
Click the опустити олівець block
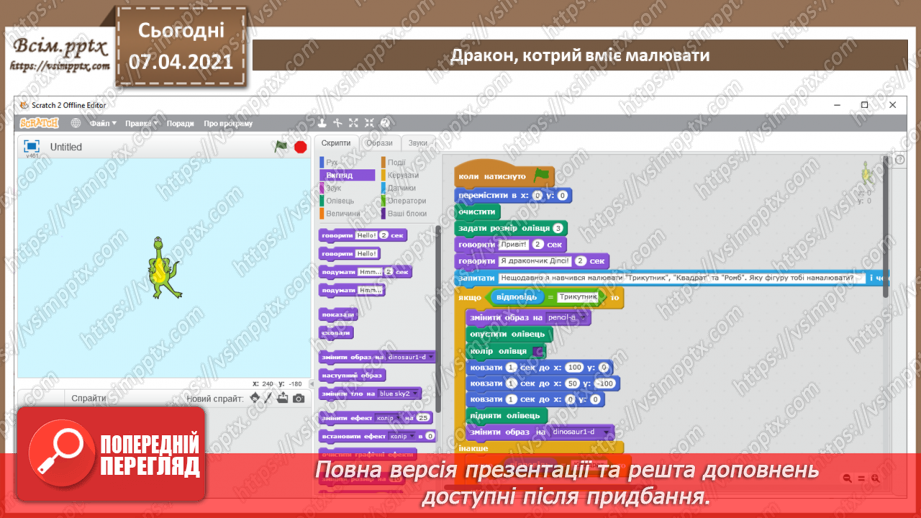(x=508, y=334)
